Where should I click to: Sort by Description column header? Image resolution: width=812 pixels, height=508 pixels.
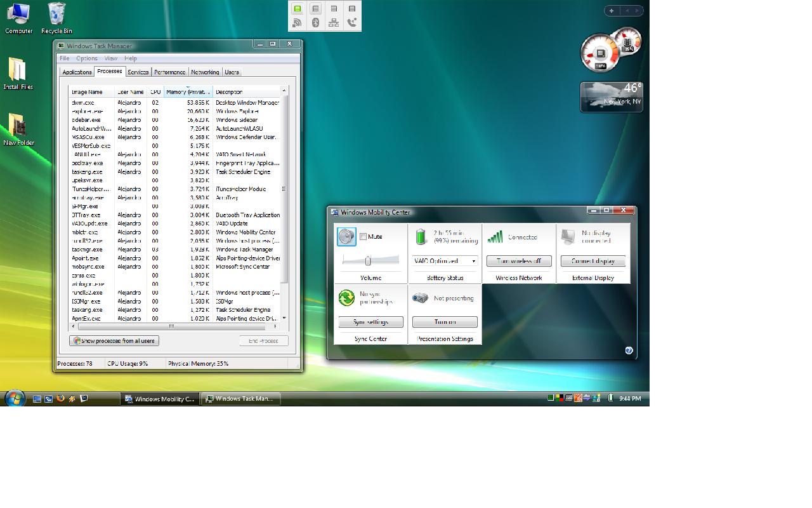point(246,92)
